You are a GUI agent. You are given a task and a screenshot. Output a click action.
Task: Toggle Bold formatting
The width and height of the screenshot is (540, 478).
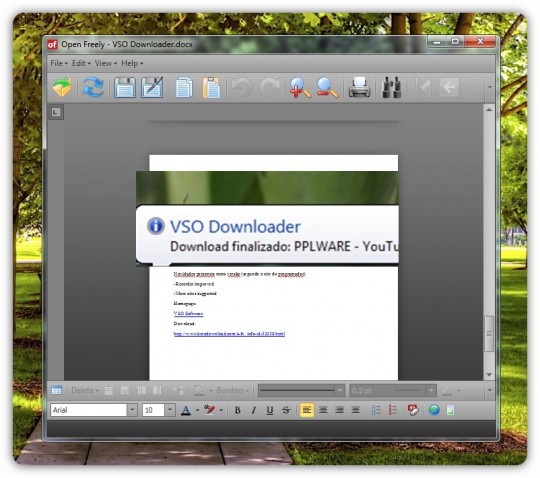tap(237, 410)
